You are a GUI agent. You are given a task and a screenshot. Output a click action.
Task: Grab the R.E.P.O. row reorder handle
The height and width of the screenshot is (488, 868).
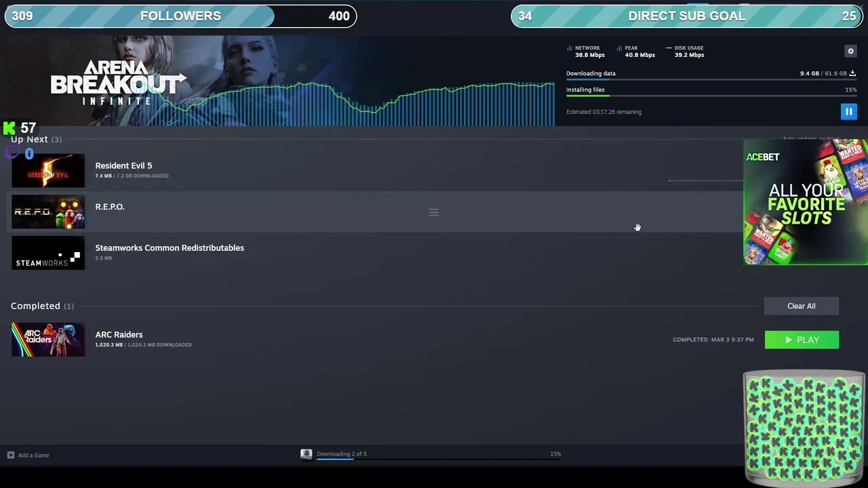433,212
